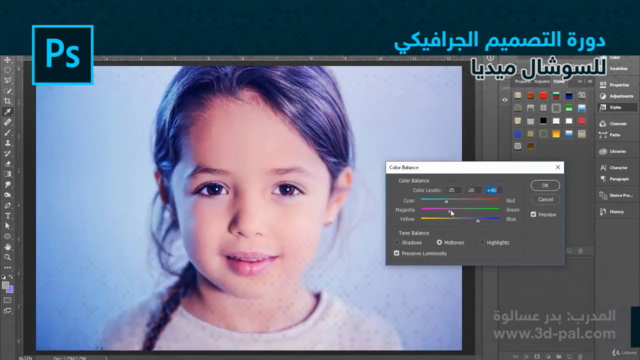Delete style using trash icon
Viewport: 640px width, 360px height.
point(581,251)
